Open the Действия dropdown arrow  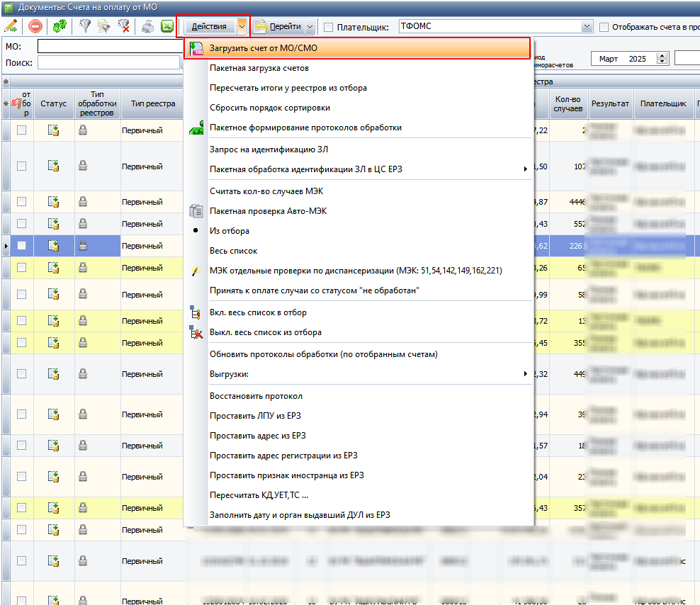click(x=242, y=27)
